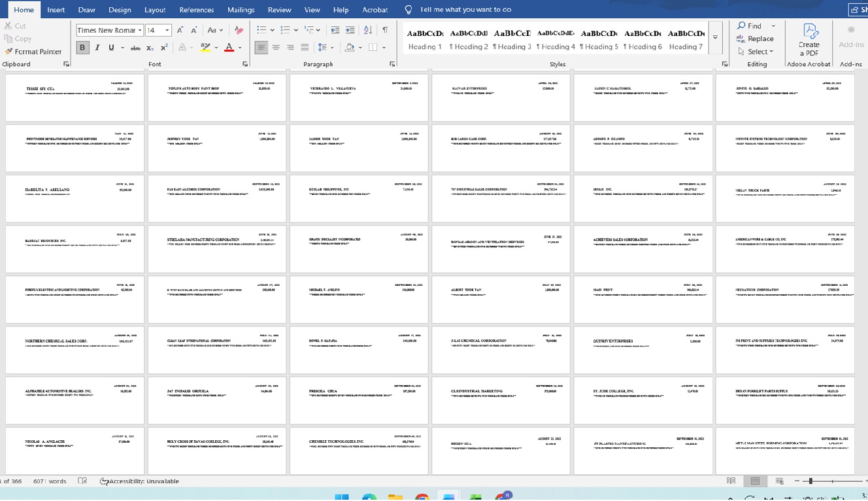Increase paragraph indent
The height and width of the screenshot is (501, 868).
click(x=350, y=30)
